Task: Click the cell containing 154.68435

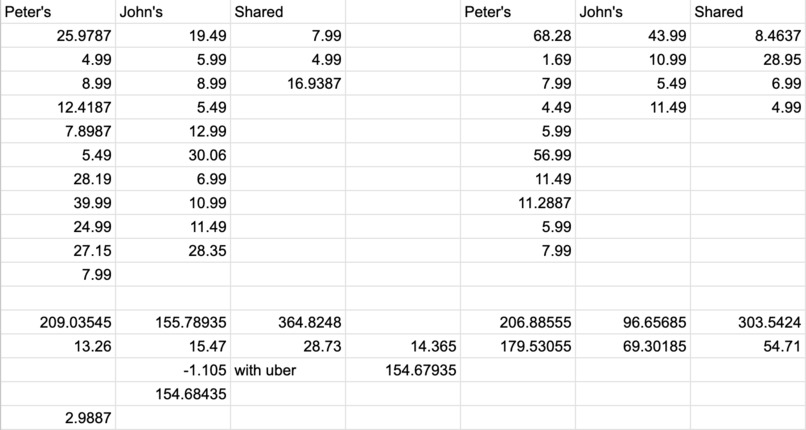Action: 173,394
